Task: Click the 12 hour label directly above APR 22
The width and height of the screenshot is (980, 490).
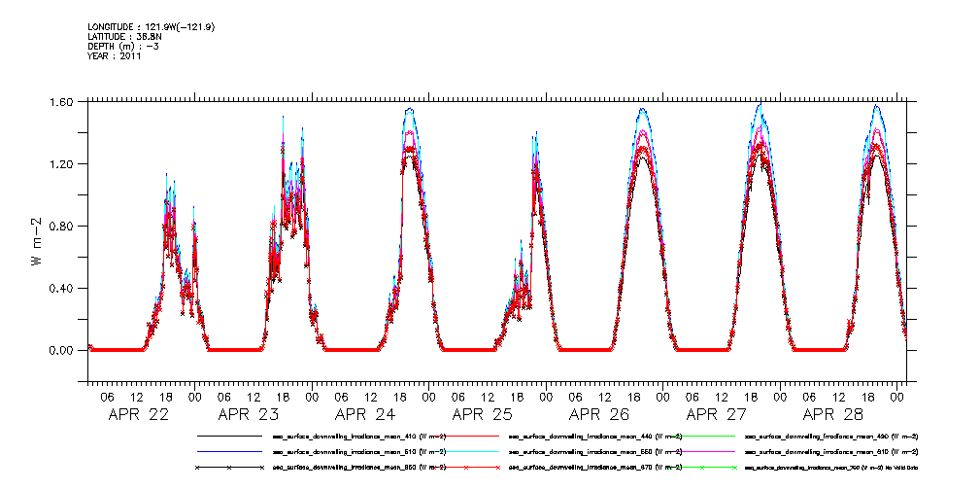Action: [x=137, y=396]
